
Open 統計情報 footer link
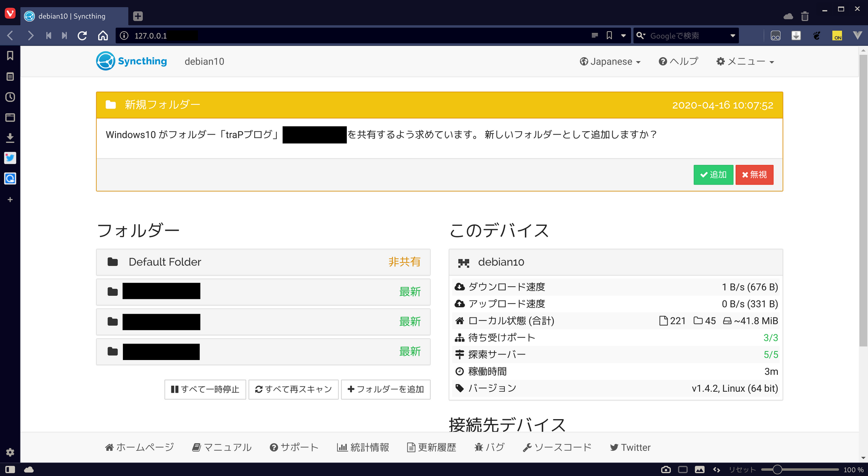tap(363, 447)
